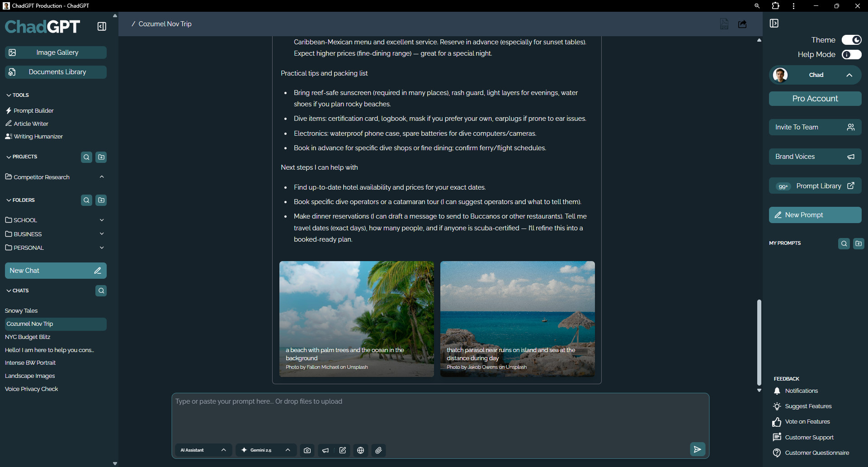
Task: Enable web browsing via the globe icon
Action: pos(360,450)
